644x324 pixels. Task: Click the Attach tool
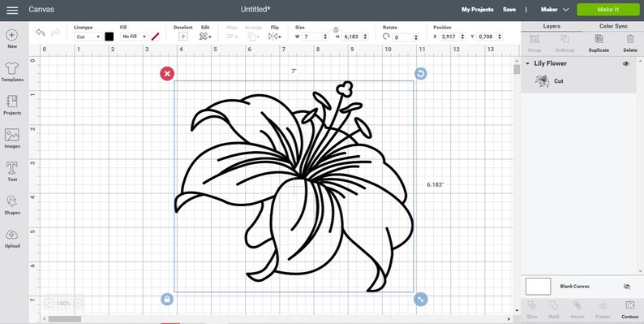pyautogui.click(x=577, y=309)
